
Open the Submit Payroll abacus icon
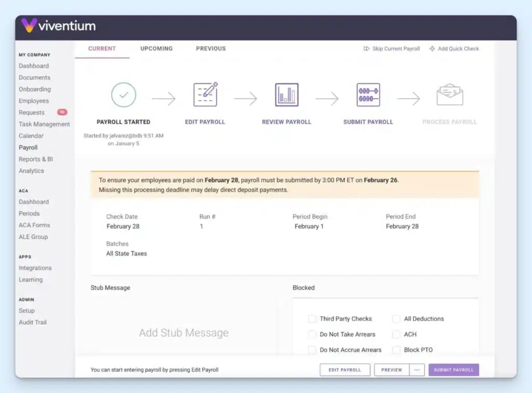click(x=368, y=95)
